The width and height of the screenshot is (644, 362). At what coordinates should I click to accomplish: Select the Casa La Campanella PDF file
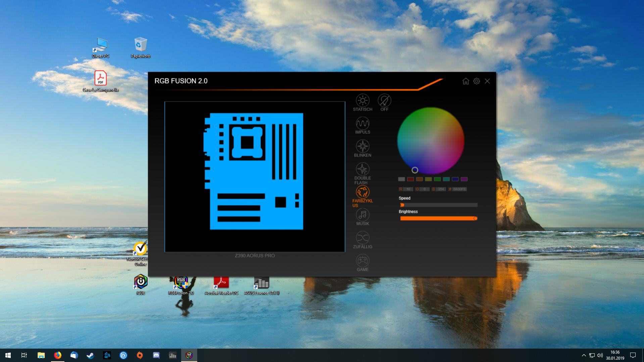point(100,82)
